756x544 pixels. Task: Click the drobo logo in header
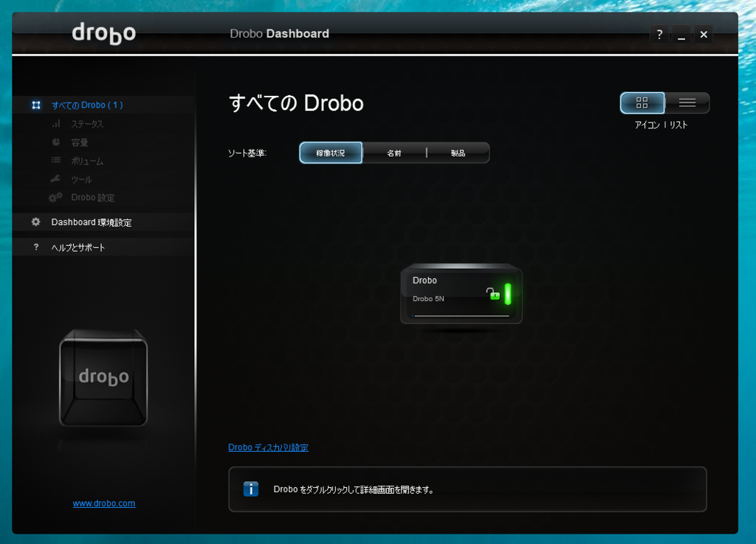pos(103,33)
